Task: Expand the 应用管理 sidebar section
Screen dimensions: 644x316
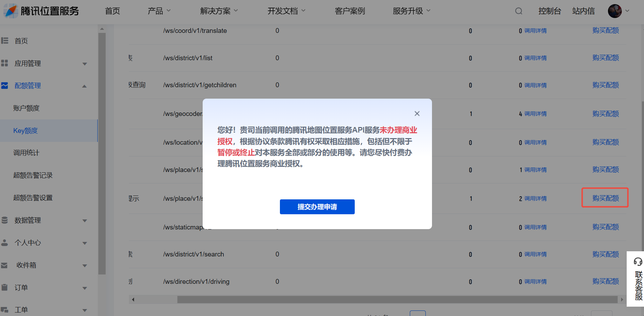Action: [85, 64]
